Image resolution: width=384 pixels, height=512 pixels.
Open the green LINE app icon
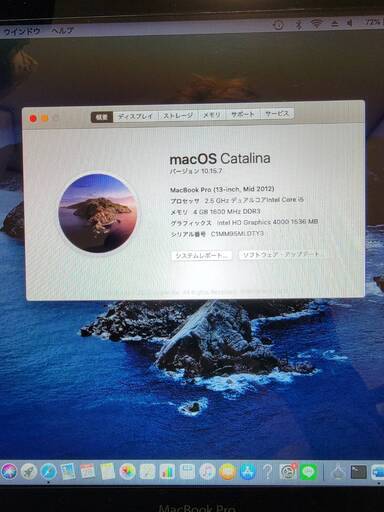pyautogui.click(x=308, y=472)
